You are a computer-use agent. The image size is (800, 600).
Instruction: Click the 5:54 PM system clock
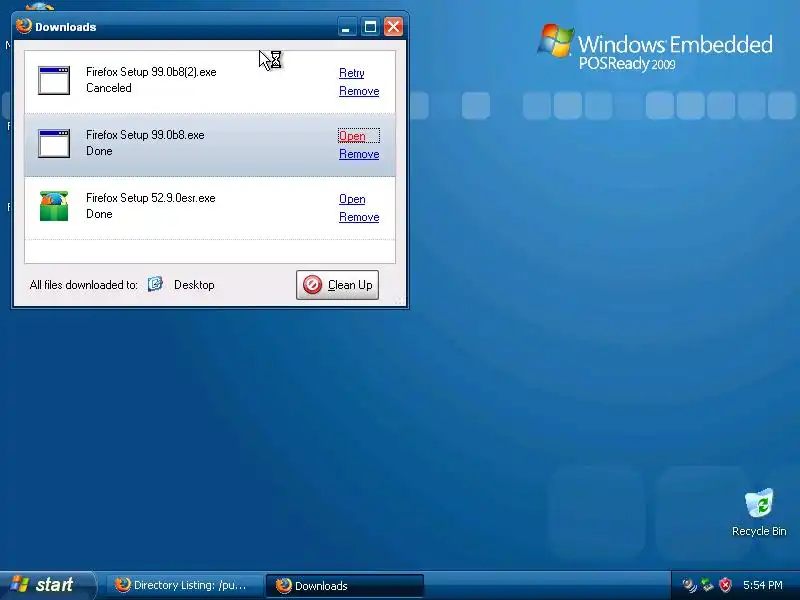pos(763,585)
